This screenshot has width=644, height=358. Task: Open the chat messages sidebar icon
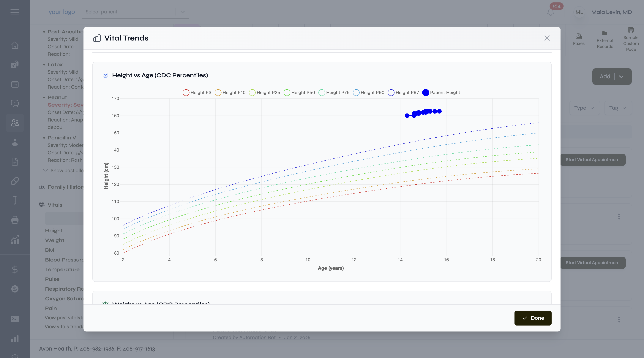15,103
